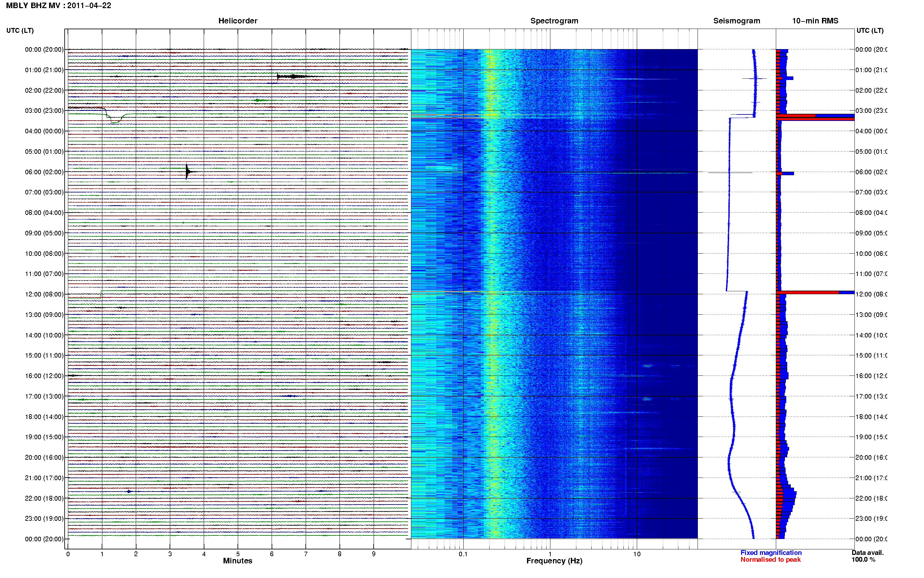Click the left 09:00 (05:00) time label

pyautogui.click(x=44, y=233)
